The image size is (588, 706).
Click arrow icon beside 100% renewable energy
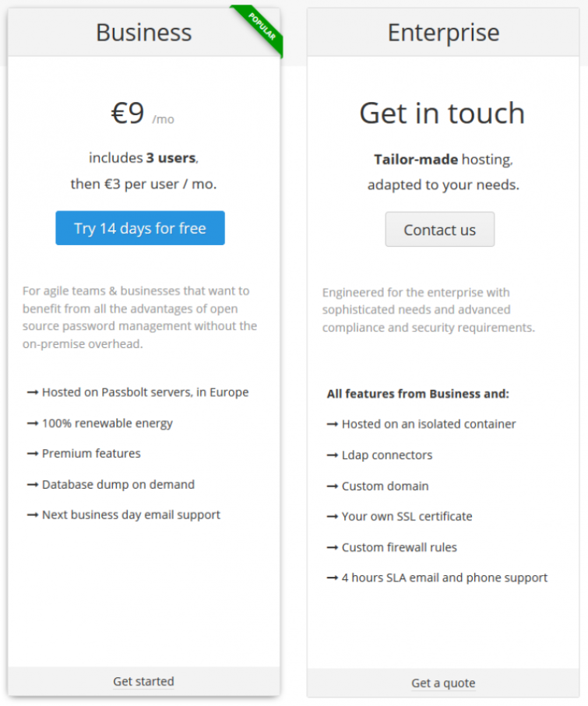click(33, 423)
